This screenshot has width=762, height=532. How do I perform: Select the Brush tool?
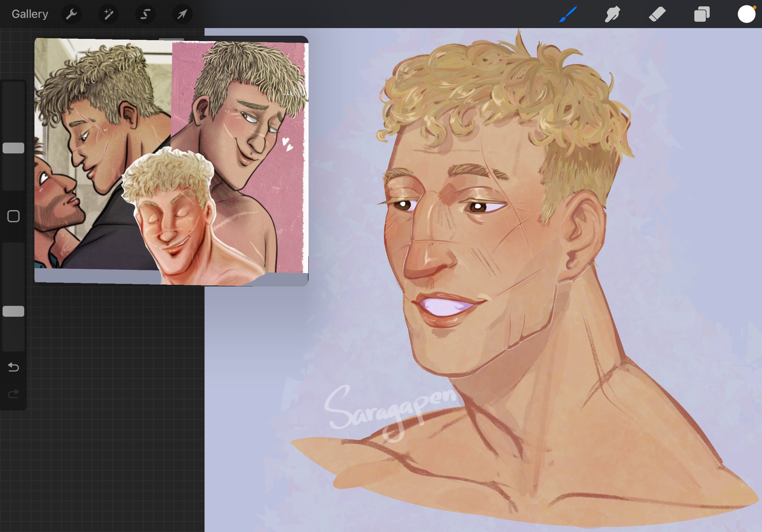(568, 14)
